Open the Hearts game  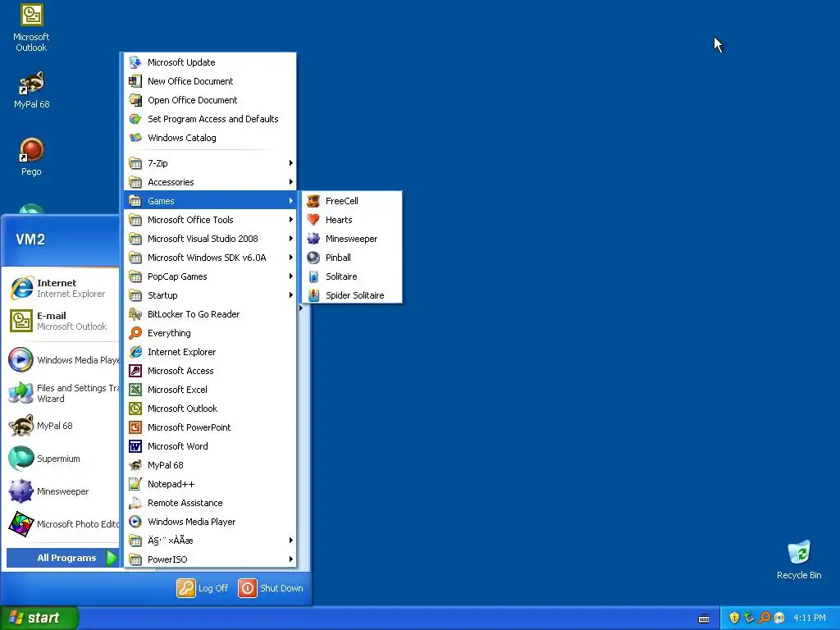coord(352,220)
